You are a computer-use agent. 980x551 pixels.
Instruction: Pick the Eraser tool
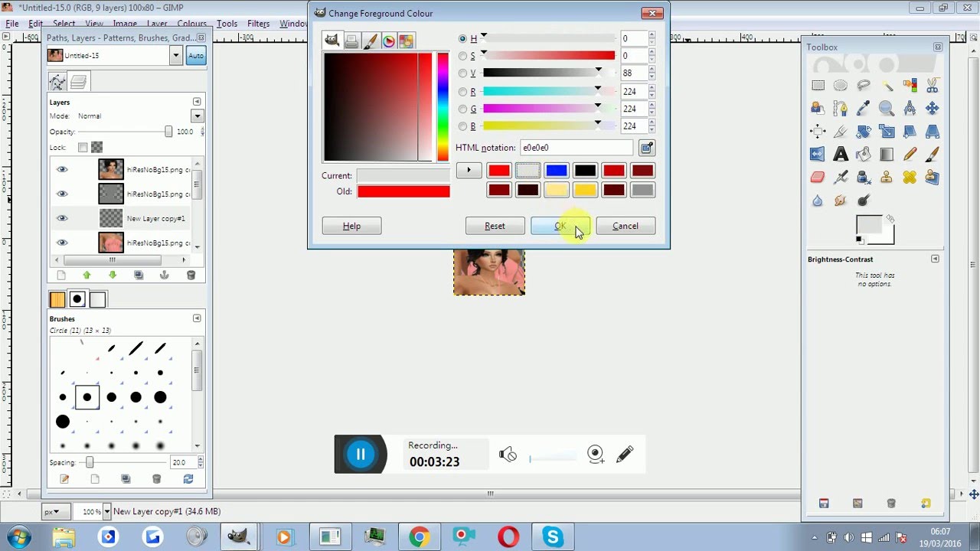(x=818, y=177)
